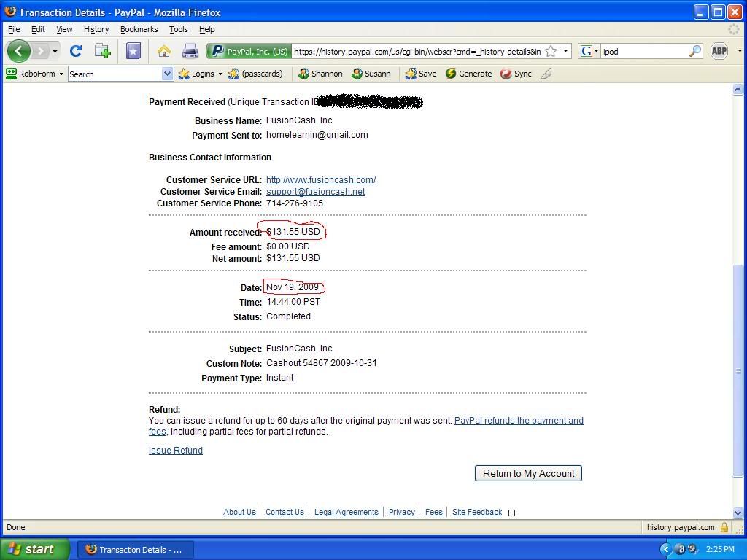Image resolution: width=747 pixels, height=560 pixels.
Task: Print page using printer icon
Action: [x=190, y=51]
